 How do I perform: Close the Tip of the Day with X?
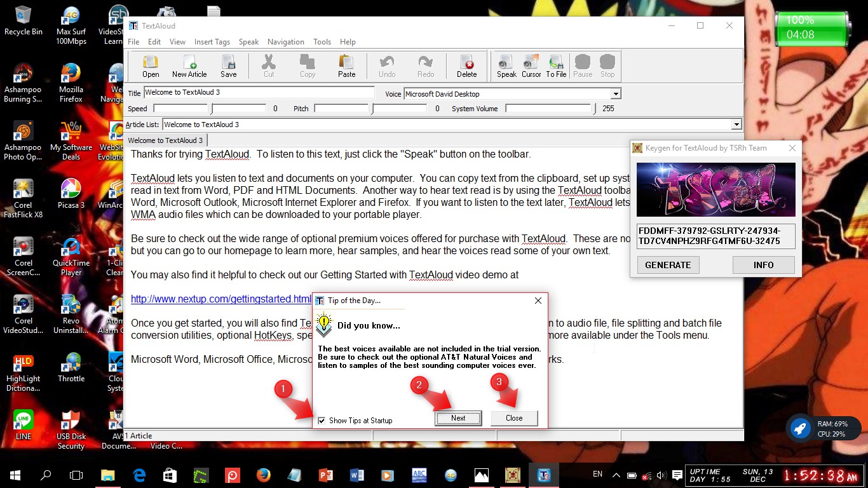[x=538, y=301]
